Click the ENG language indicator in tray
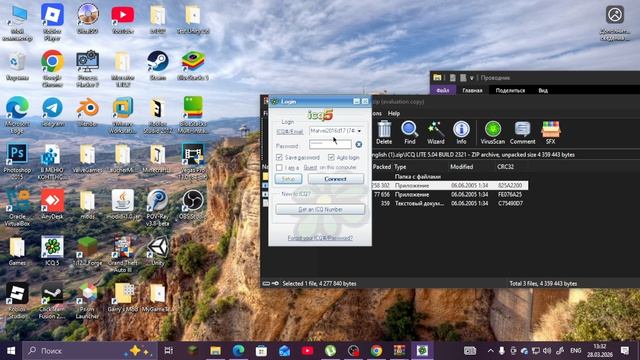This screenshot has height=360, width=640. [576, 351]
